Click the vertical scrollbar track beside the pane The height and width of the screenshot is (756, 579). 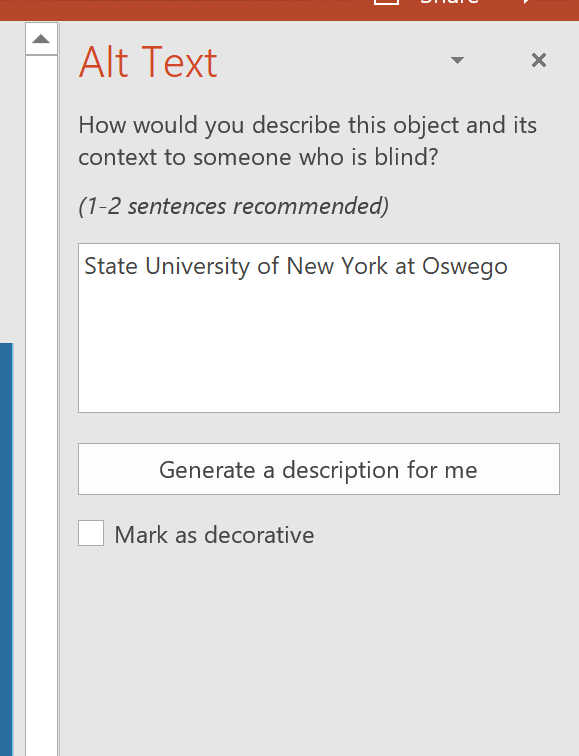[41, 405]
